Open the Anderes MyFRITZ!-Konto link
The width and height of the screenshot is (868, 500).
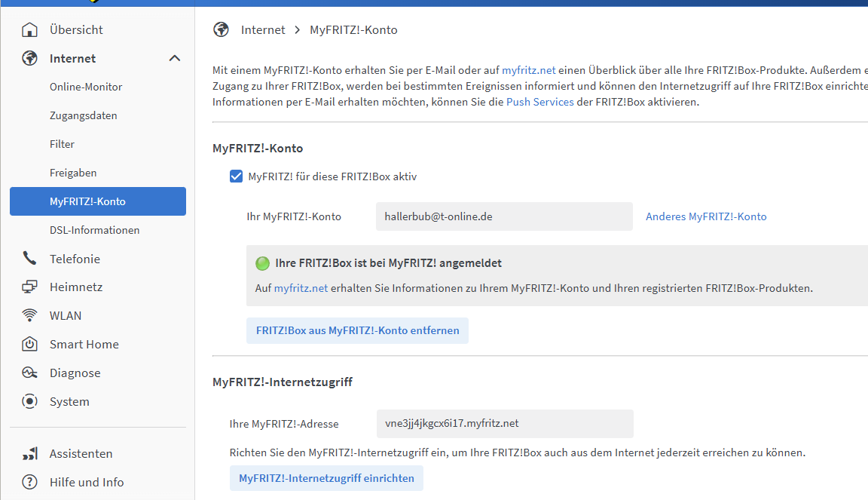(706, 216)
